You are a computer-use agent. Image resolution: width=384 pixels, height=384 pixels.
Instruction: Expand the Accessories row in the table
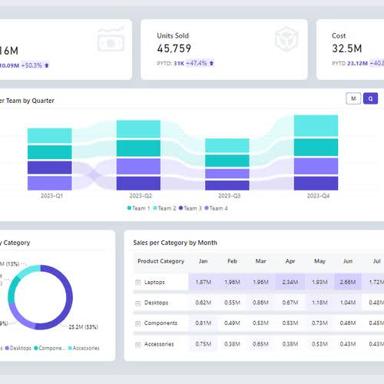138,344
